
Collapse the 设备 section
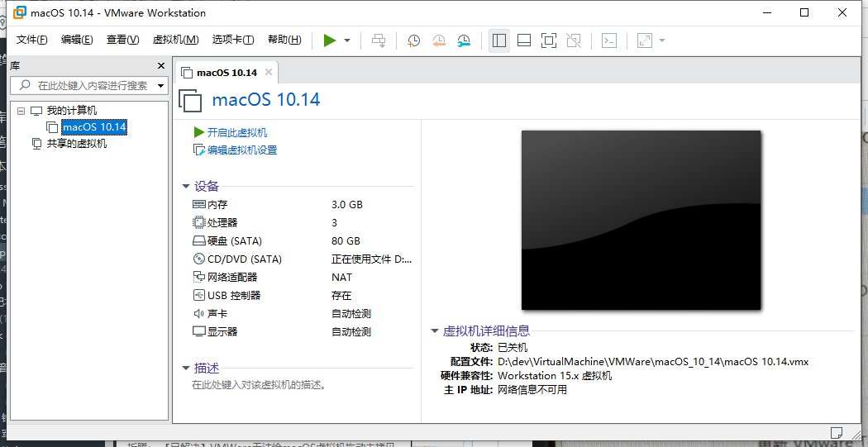click(x=186, y=187)
